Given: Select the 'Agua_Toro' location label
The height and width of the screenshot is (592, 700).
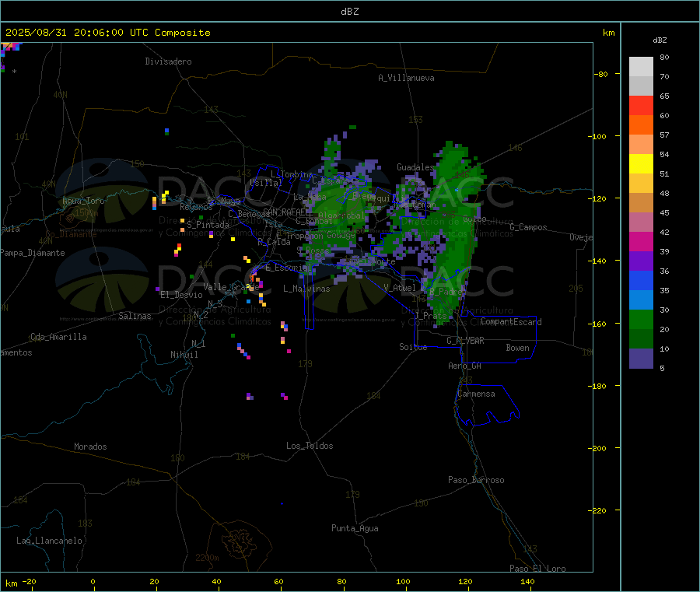Looking at the screenshot, I should [x=83, y=201].
